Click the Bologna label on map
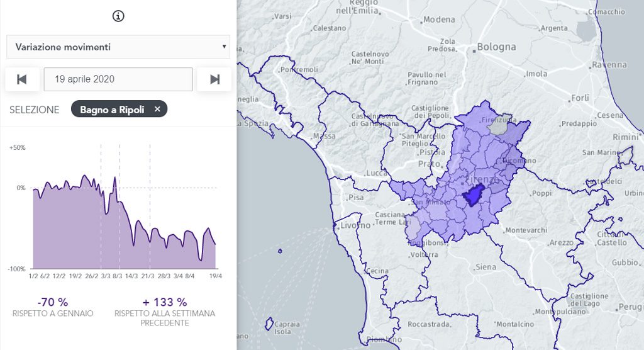This screenshot has height=350, width=644. tap(496, 47)
